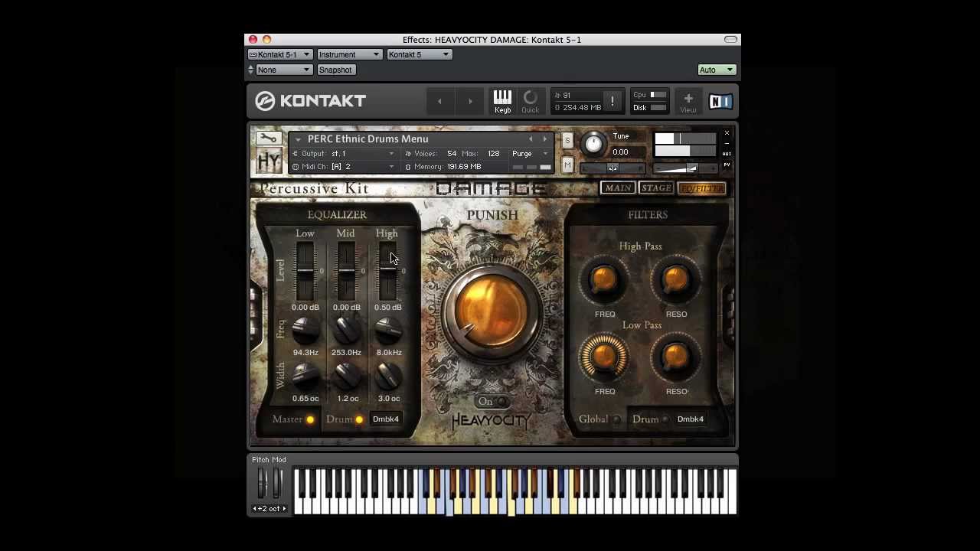The image size is (980, 551).
Task: Toggle the Keyb on-screen keyboard icon
Action: click(502, 101)
